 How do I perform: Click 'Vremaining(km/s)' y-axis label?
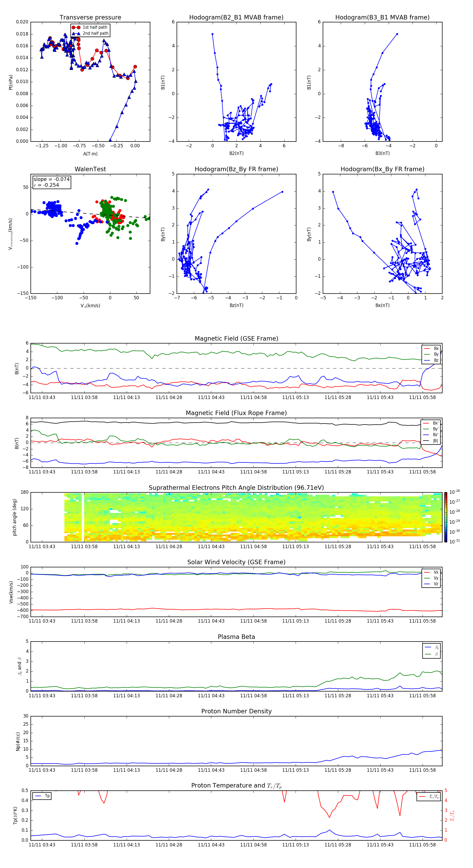[x=11, y=234]
